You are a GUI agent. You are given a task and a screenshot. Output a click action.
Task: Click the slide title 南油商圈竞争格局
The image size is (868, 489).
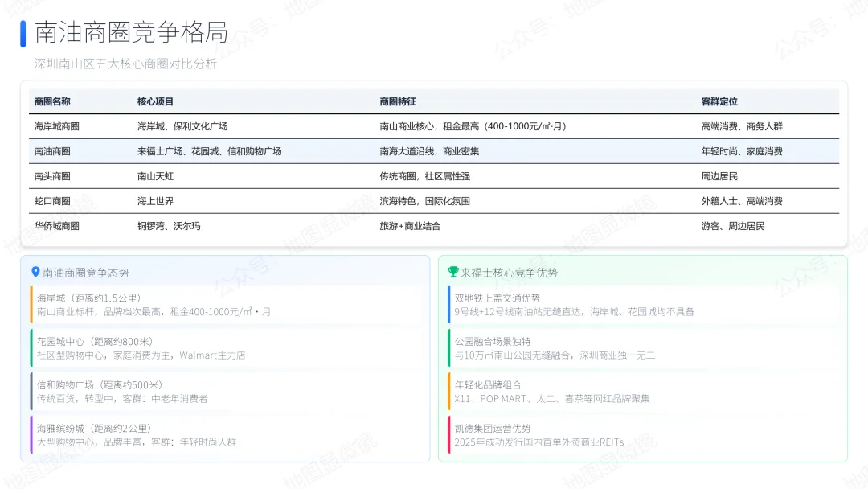coord(131,32)
